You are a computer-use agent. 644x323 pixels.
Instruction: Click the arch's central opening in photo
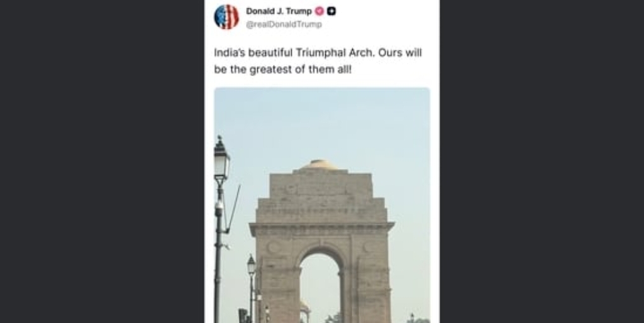click(320, 287)
